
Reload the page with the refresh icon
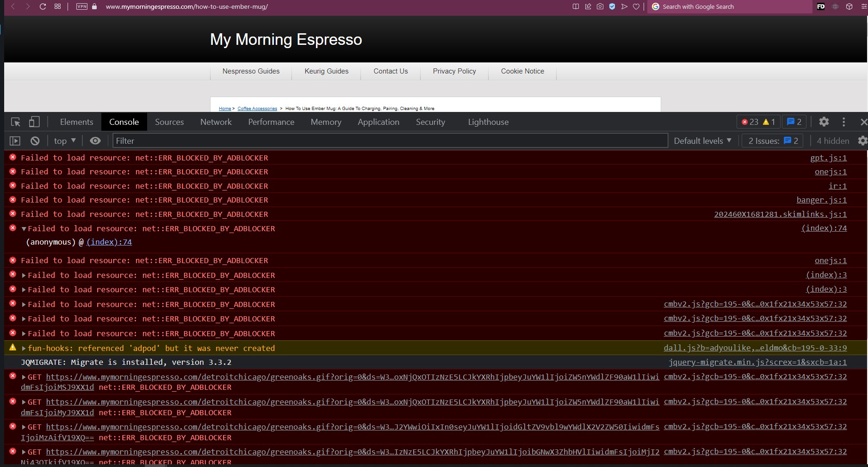pyautogui.click(x=43, y=6)
